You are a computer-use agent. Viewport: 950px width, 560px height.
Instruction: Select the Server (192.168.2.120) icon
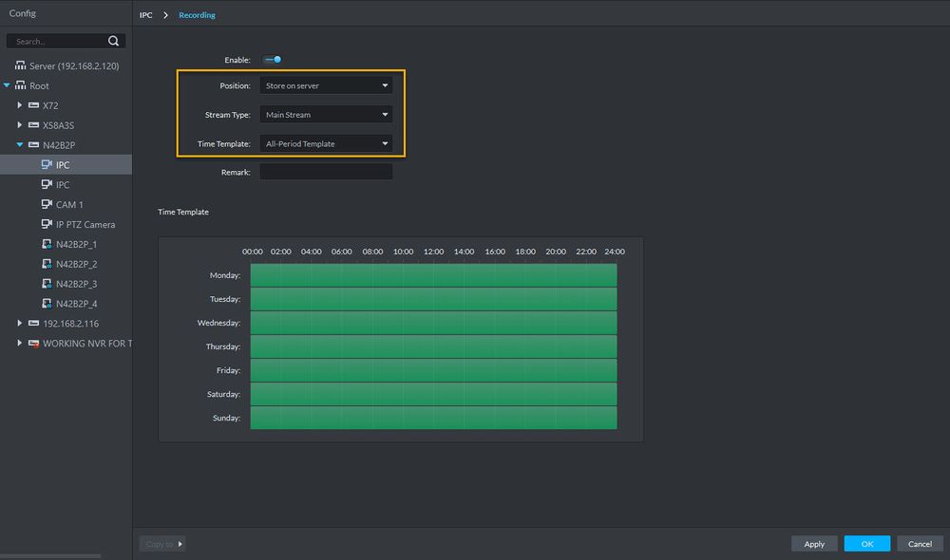tap(20, 66)
